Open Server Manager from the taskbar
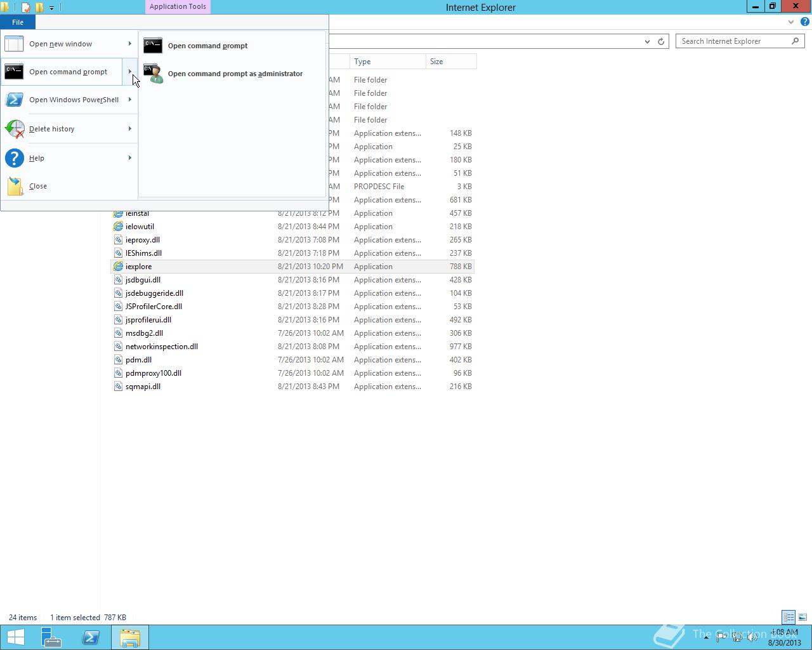The width and height of the screenshot is (812, 650). pos(51,637)
